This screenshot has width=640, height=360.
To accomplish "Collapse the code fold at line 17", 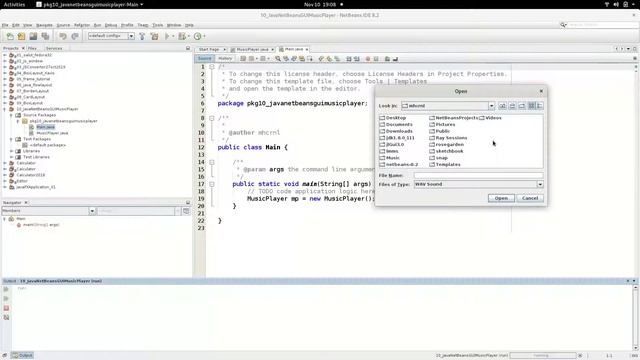I will 212,184.
